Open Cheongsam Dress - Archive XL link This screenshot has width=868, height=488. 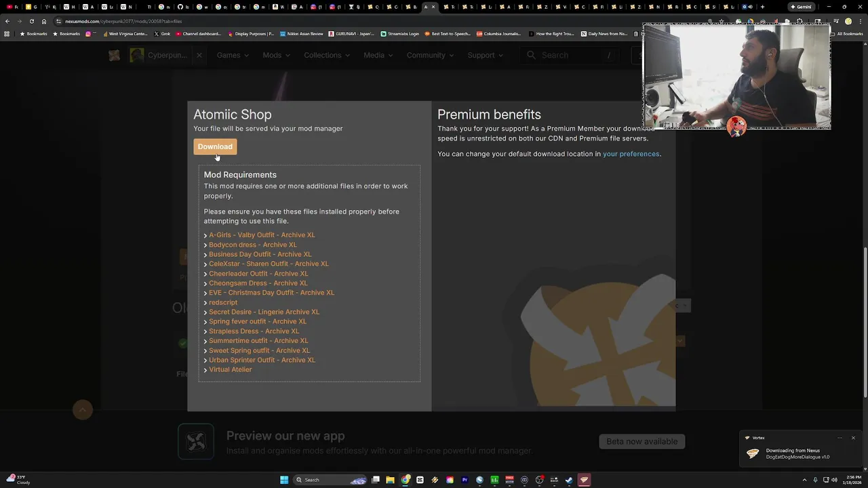(x=258, y=283)
